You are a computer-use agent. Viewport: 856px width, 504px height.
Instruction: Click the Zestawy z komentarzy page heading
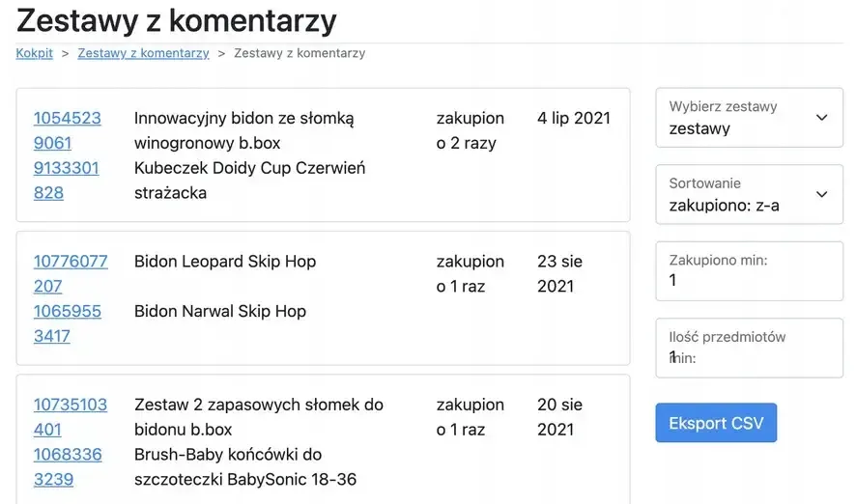pyautogui.click(x=177, y=19)
